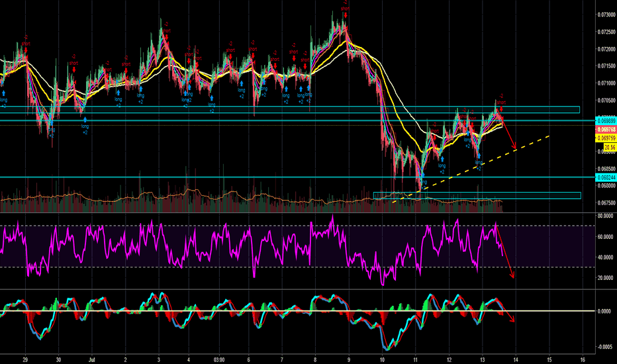Click the date label 13 on time axis
Screen dimensions: 617x364
[483, 359]
